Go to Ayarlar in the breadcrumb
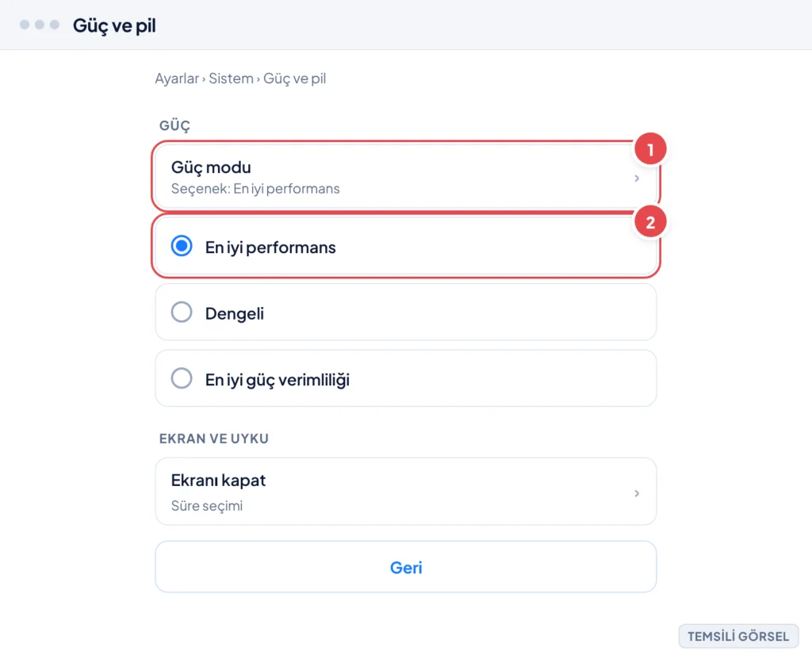This screenshot has width=812, height=659. (177, 79)
